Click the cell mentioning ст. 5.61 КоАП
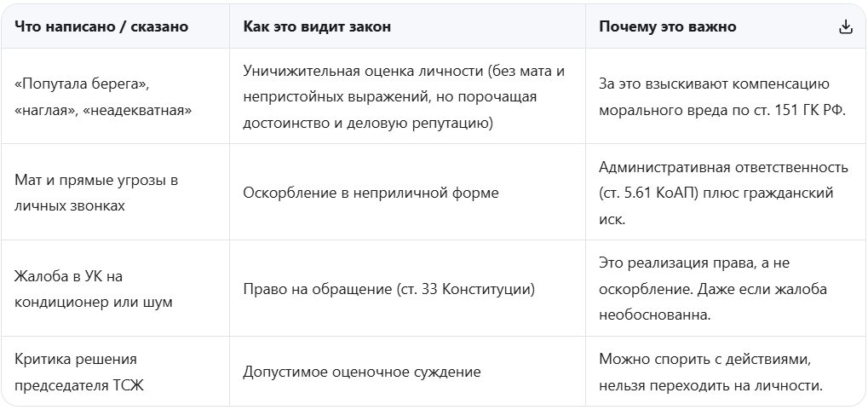 723,193
